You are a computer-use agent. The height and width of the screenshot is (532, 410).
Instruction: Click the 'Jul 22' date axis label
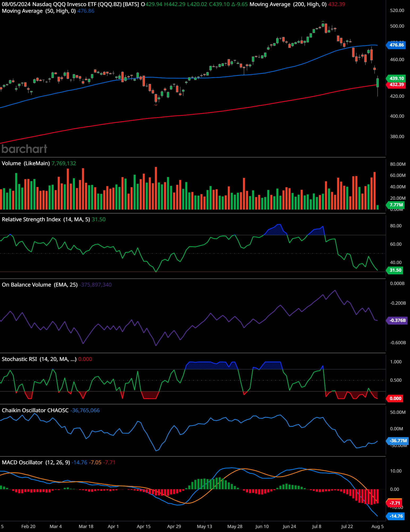347,526
